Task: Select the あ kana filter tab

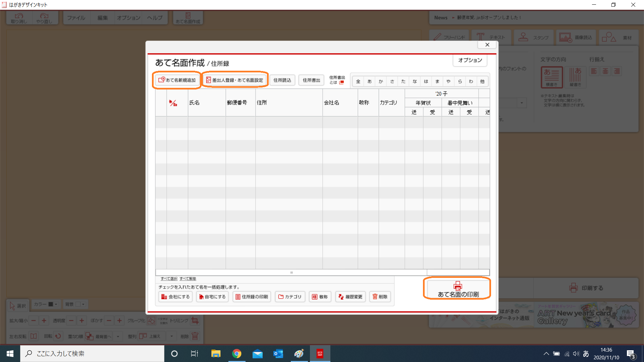Action: pos(370,81)
